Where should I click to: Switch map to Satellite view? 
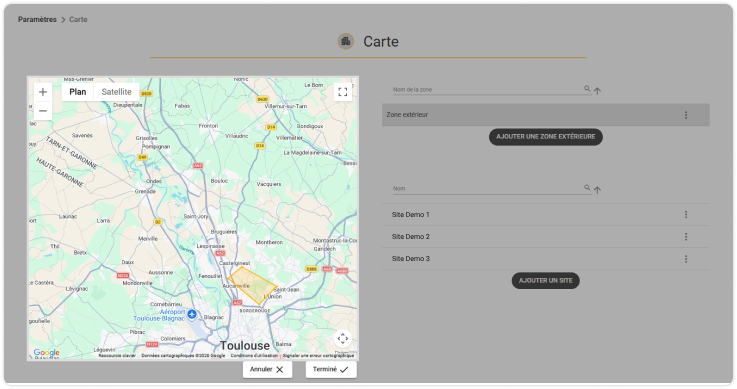[117, 92]
